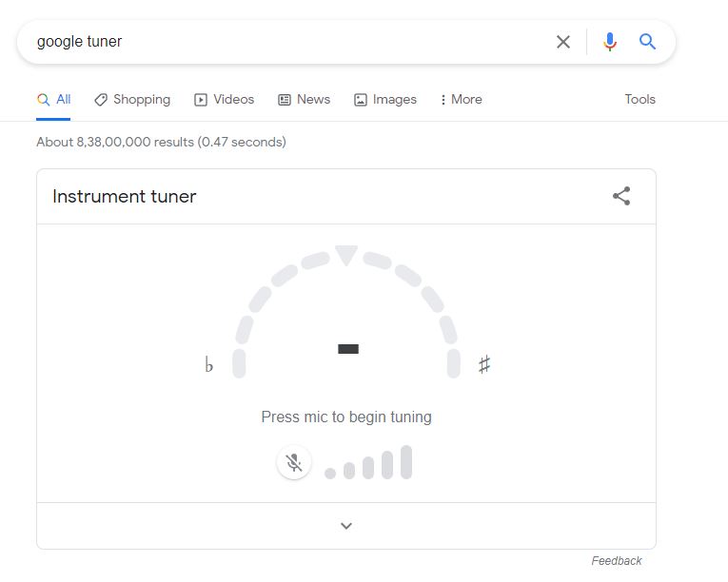Open the Images results tab

coord(385,99)
